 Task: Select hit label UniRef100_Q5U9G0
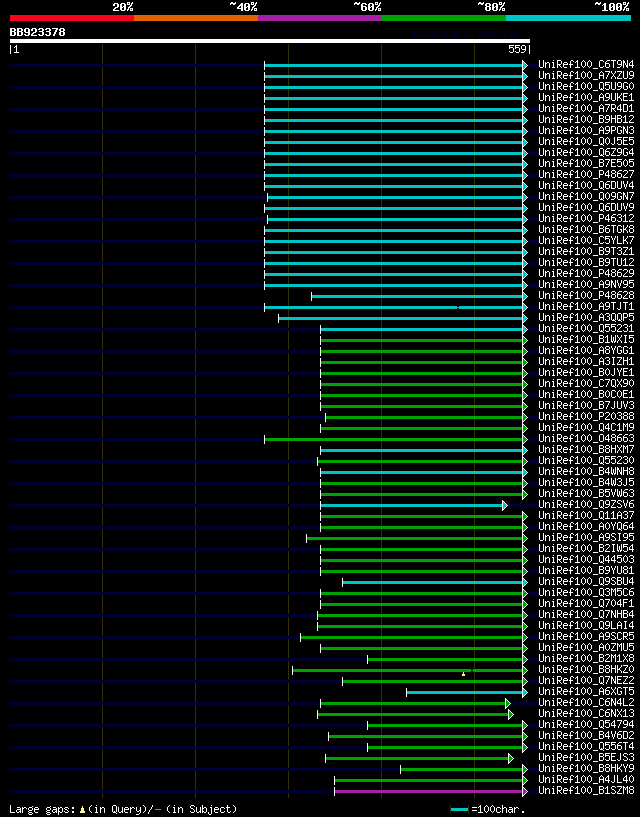point(586,86)
